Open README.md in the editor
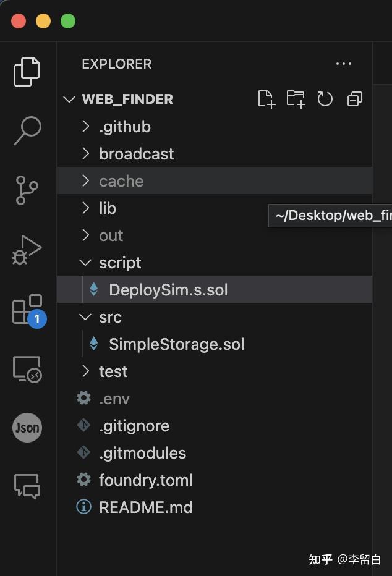This screenshot has width=392, height=576. pos(145,507)
